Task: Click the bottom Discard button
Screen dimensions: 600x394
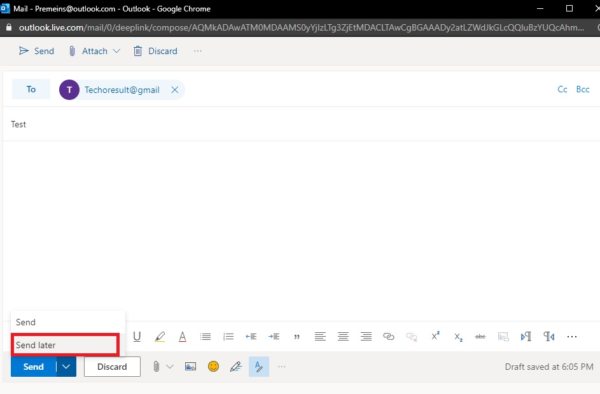Action: (x=112, y=366)
